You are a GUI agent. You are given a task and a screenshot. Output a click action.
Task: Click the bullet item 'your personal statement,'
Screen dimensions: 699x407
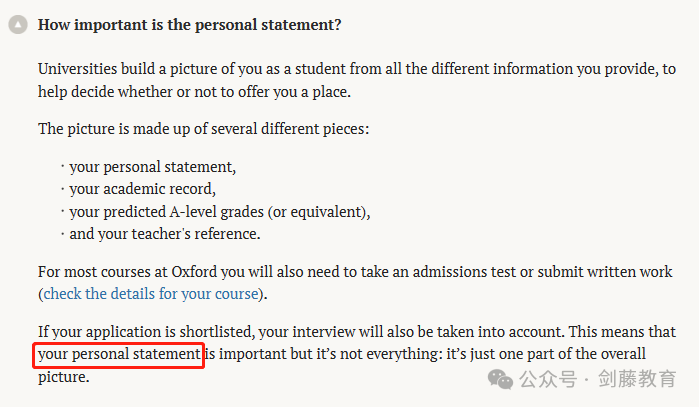152,167
